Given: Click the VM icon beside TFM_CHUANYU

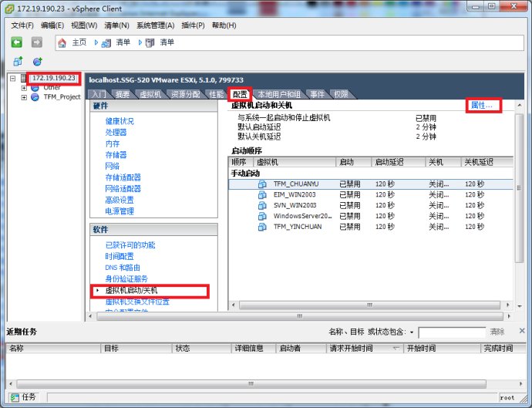Looking at the screenshot, I should (x=262, y=184).
